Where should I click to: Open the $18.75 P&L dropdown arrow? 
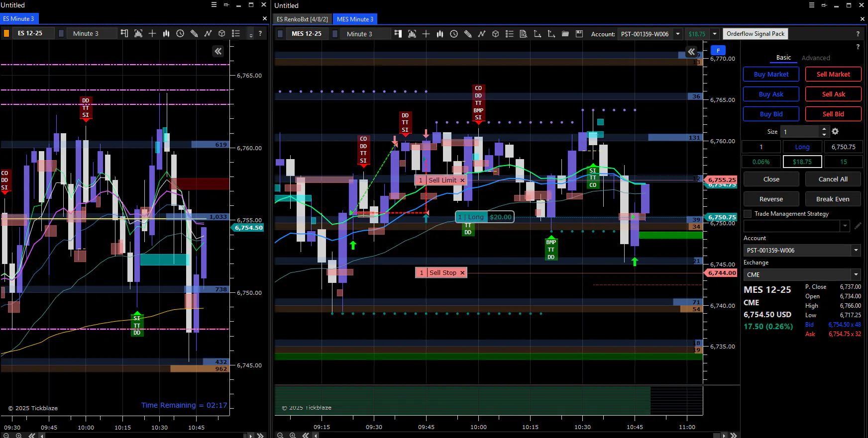tap(715, 34)
